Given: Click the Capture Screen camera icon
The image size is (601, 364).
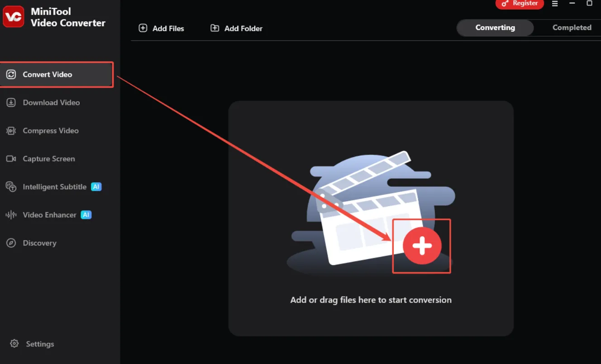Looking at the screenshot, I should pyautogui.click(x=11, y=159).
